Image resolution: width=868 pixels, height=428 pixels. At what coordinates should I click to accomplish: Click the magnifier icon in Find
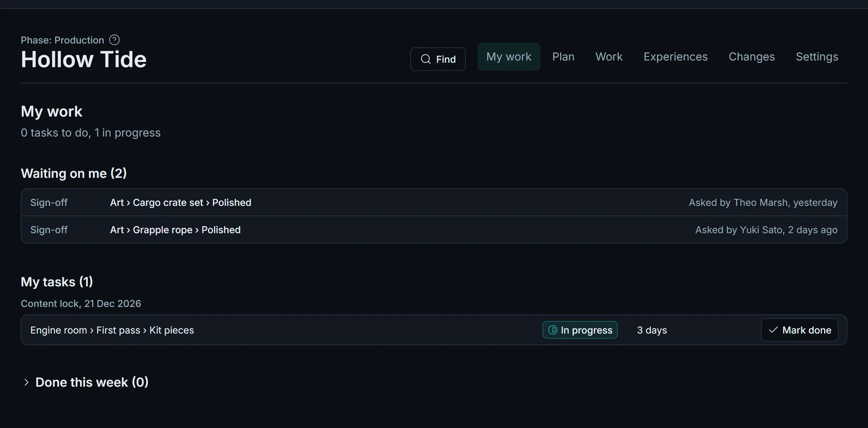coord(426,59)
